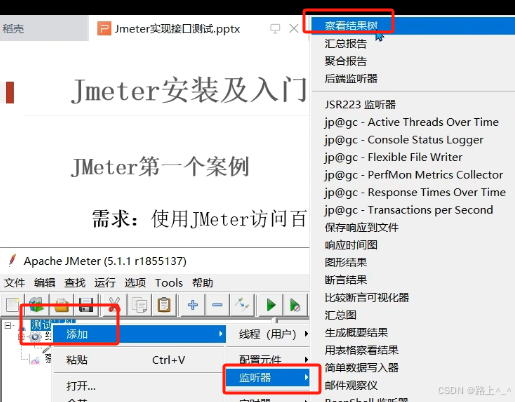
Task: Open the Tools menu
Action: (x=169, y=283)
